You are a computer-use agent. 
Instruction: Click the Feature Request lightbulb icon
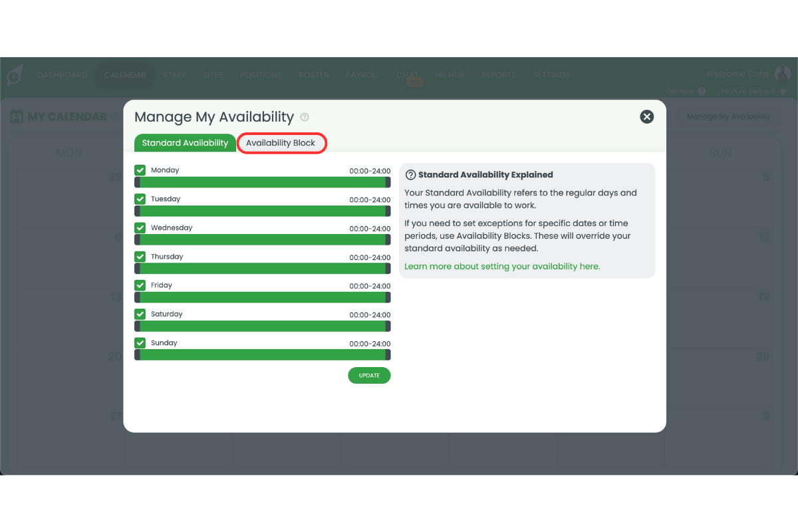(783, 91)
